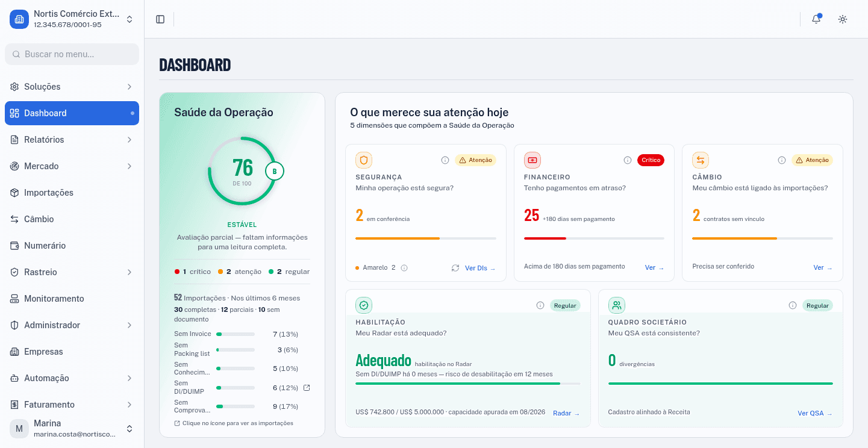Click the Faturamento receipt icon
This screenshot has width=868, height=448.
(x=14, y=405)
